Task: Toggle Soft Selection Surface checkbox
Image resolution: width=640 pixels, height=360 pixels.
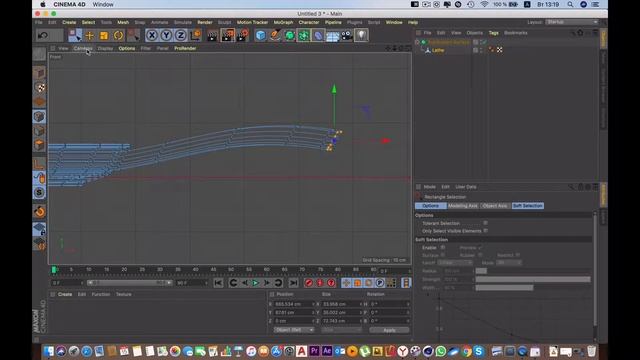Action: pyautogui.click(x=443, y=255)
